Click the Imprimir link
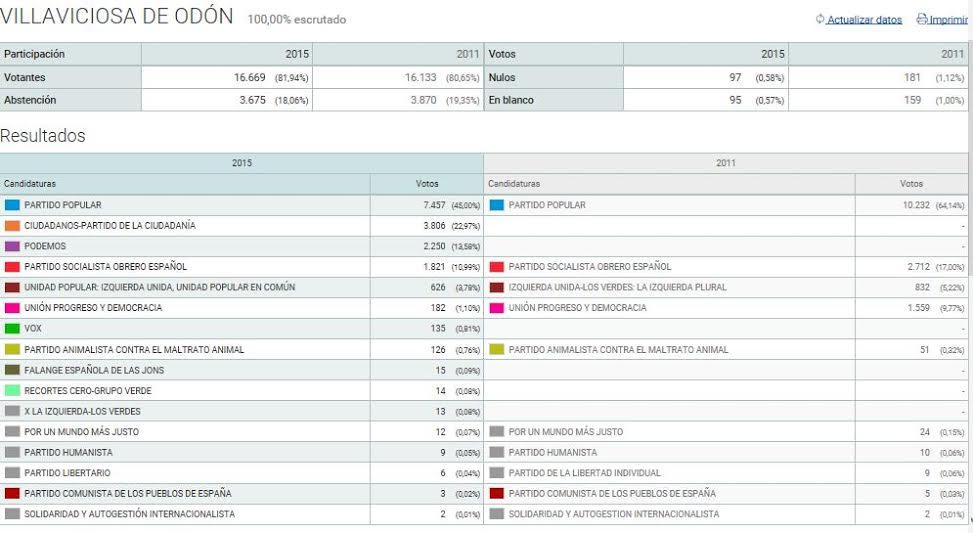Screen dimensions: 973x533 point(948,20)
